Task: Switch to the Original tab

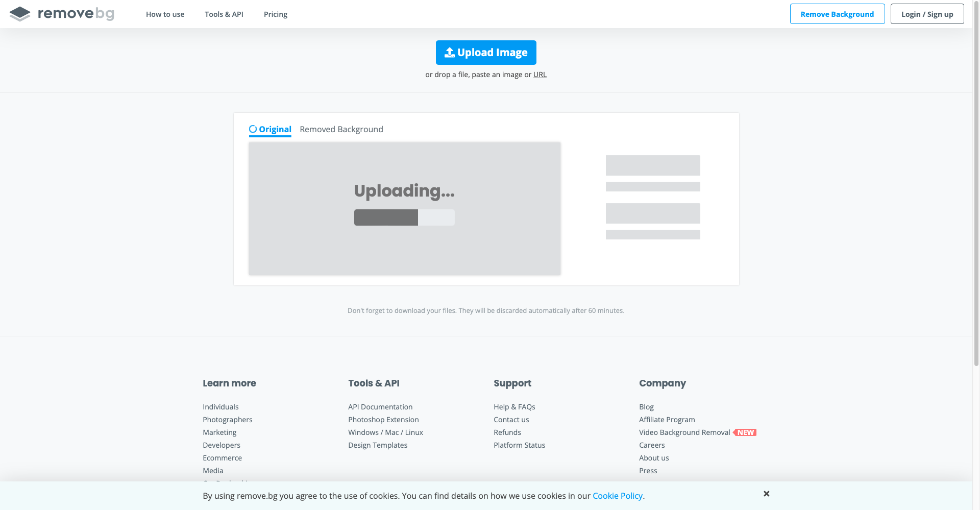Action: [x=270, y=130]
